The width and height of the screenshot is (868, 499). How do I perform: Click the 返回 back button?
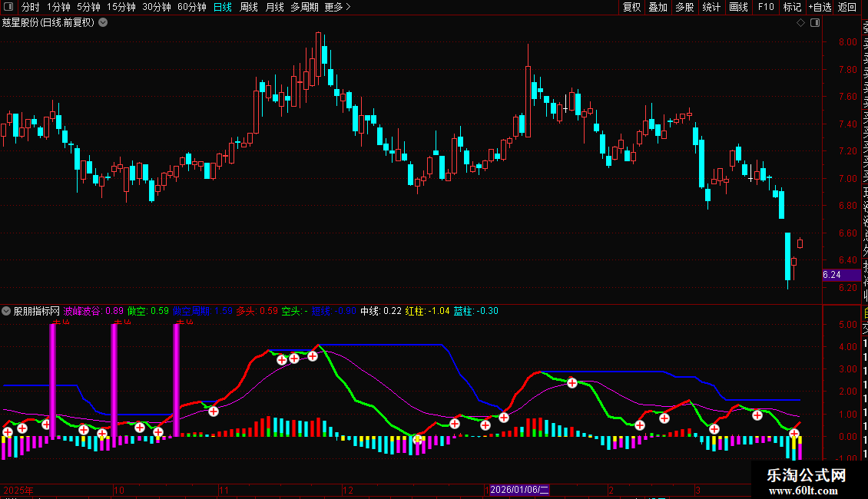[847, 8]
